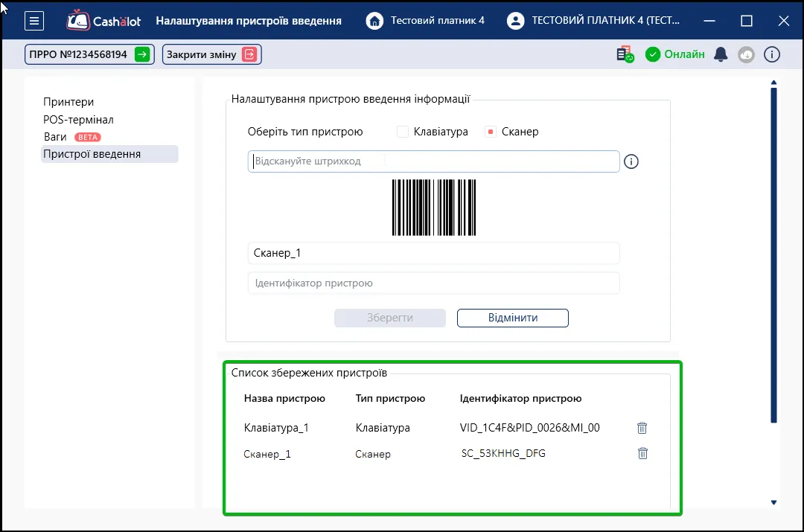Focus the Відскануйте штрихкод input field
Screen dimensions: 804x532
click(x=433, y=161)
